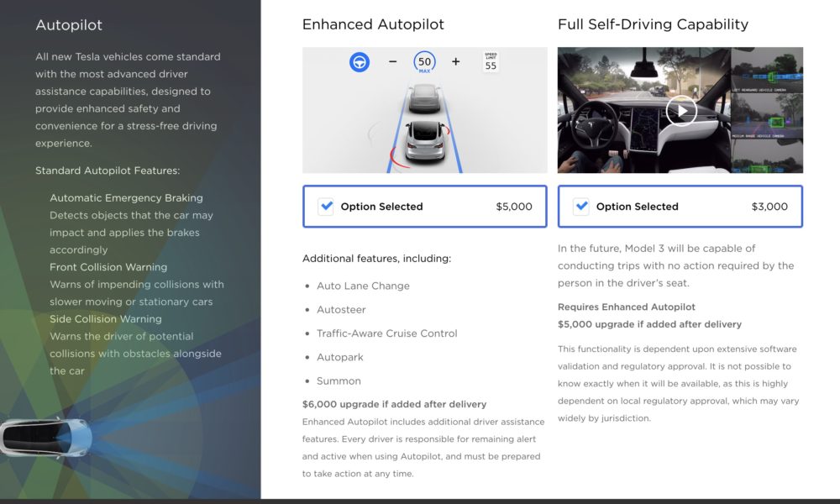Click the 50 MAX set speed indicator
This screenshot has height=504, width=840.
424,63
